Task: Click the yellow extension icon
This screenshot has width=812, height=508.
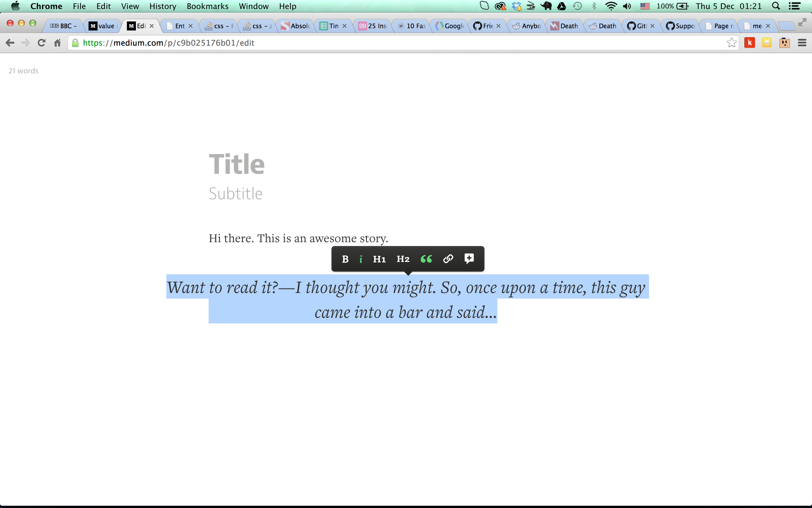Action: [x=767, y=43]
